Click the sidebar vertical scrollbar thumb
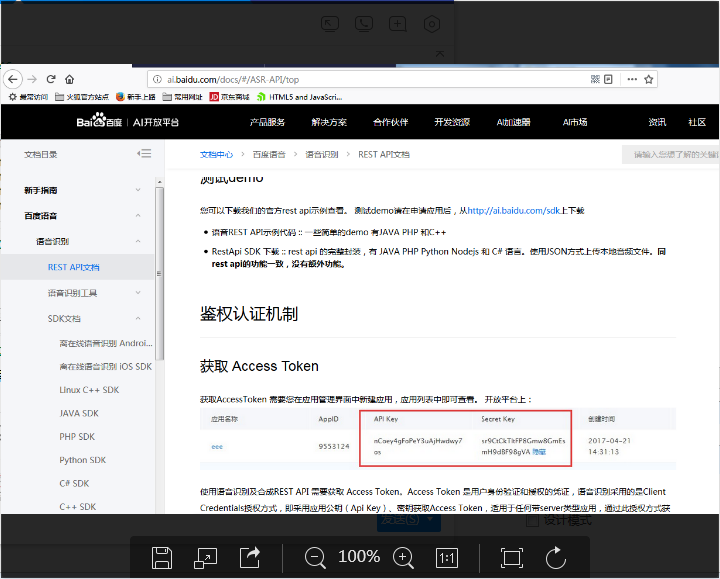This screenshot has height=579, width=720. [x=159, y=273]
